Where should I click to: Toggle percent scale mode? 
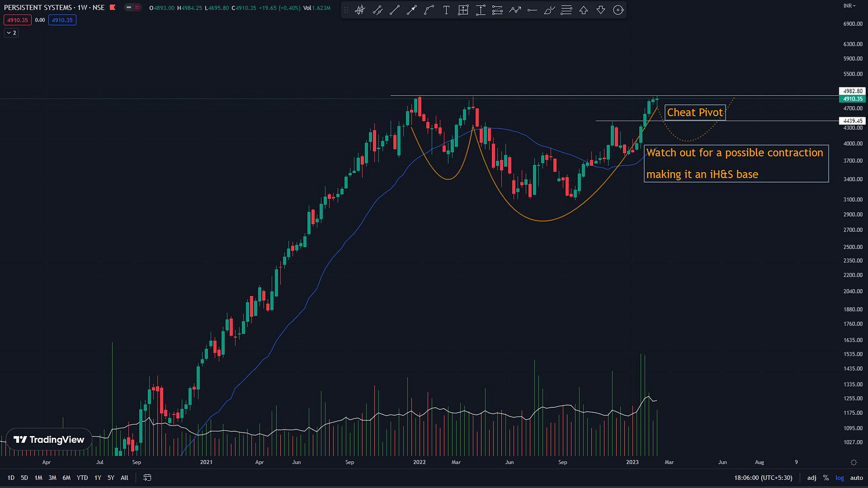[x=826, y=477]
